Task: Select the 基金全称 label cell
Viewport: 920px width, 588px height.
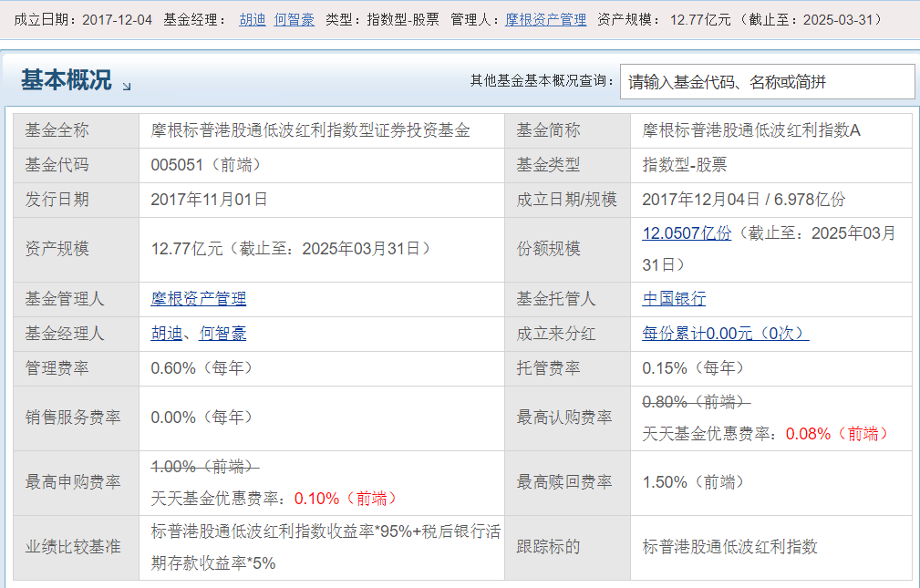Action: (x=77, y=130)
